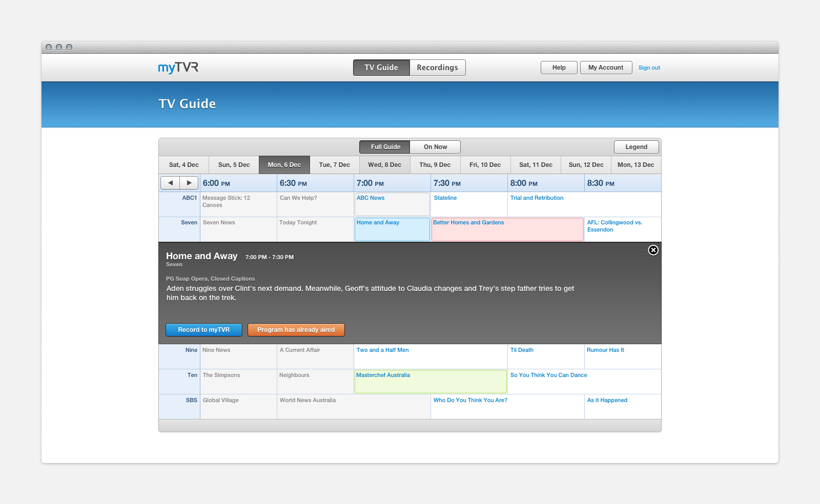Record Home and Away to myTVR
Screen dimensions: 820x504
point(203,329)
